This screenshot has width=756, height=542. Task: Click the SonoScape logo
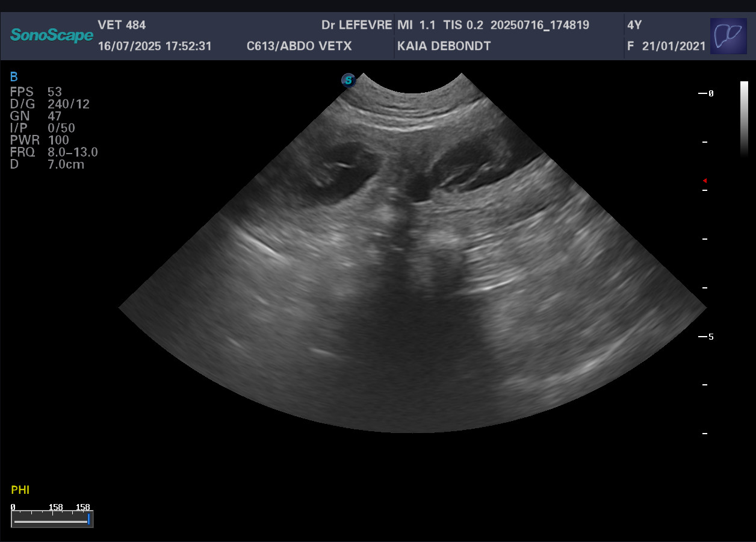pos(52,36)
